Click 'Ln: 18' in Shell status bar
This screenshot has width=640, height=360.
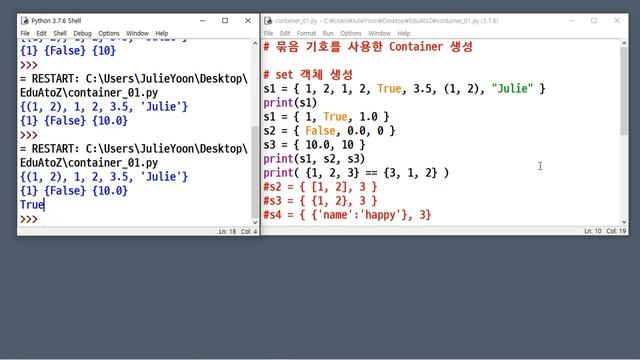(227, 231)
